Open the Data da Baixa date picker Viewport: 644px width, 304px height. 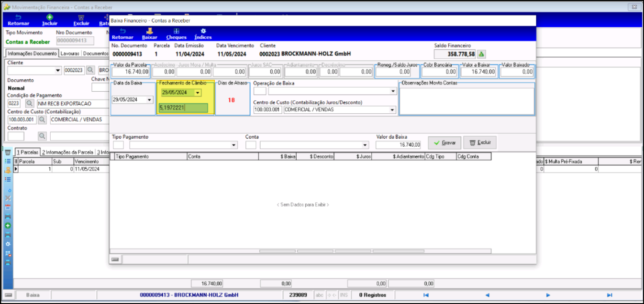(150, 100)
